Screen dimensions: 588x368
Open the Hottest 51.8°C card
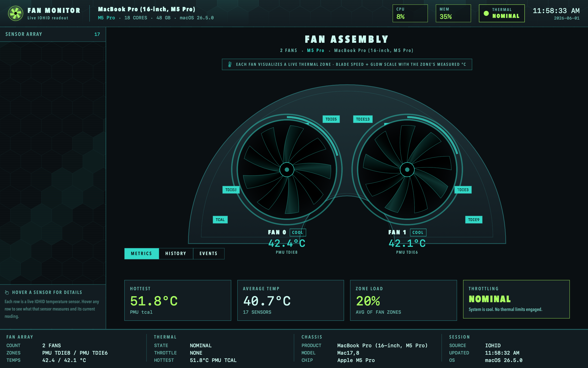[178, 300]
